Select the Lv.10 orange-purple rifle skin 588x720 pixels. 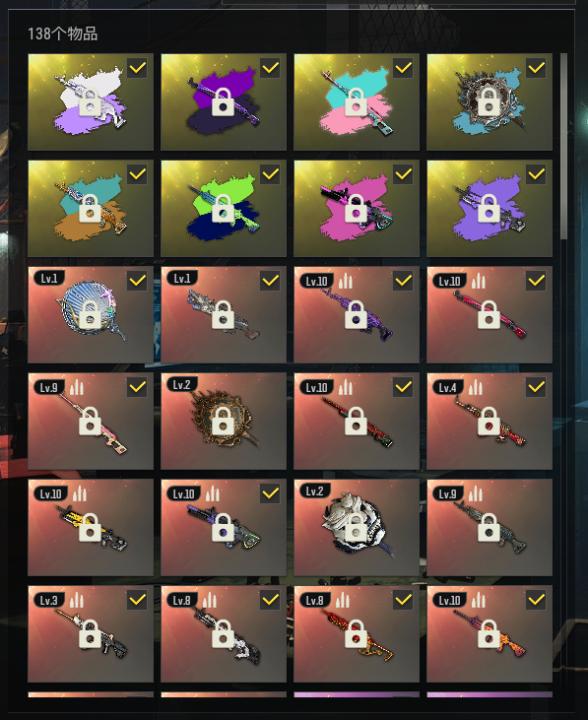(490, 633)
